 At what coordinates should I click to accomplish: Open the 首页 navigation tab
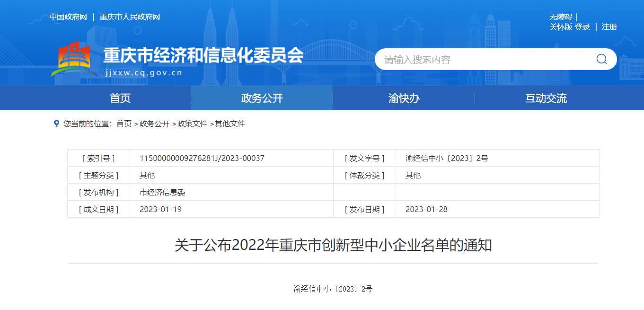tap(120, 98)
